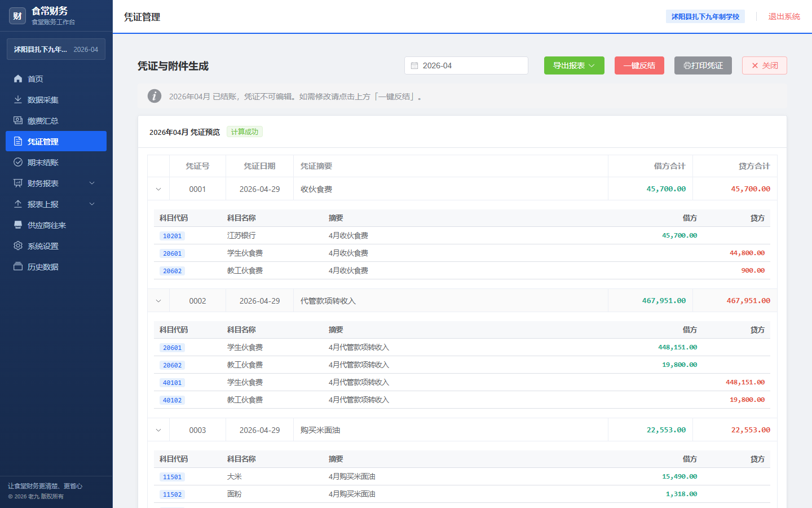Click the chart icon beside 财务报表
This screenshot has height=508, width=812.
point(18,183)
